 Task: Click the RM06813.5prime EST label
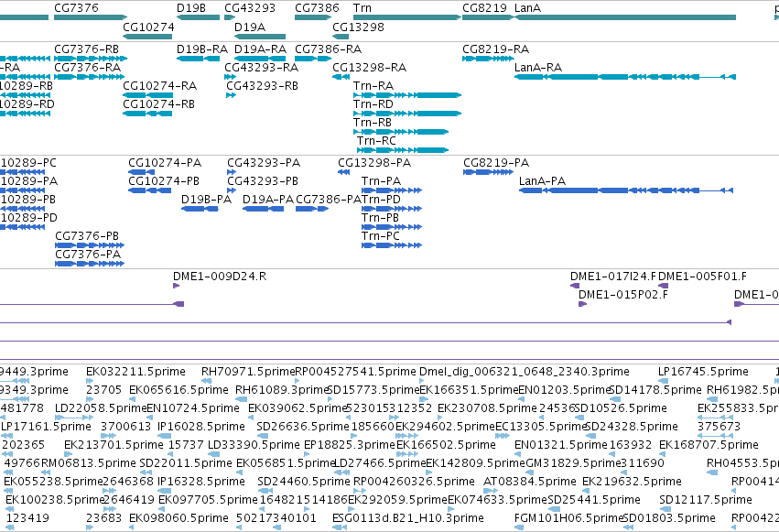point(89,463)
